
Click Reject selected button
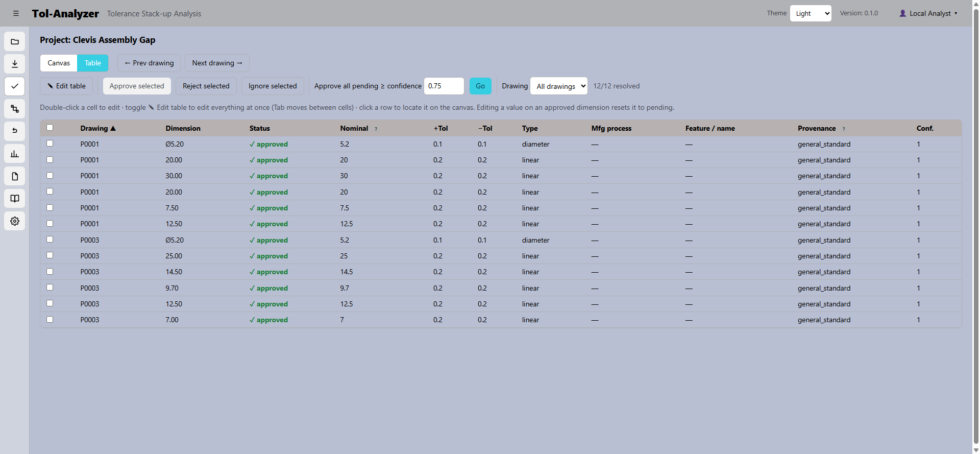click(206, 86)
